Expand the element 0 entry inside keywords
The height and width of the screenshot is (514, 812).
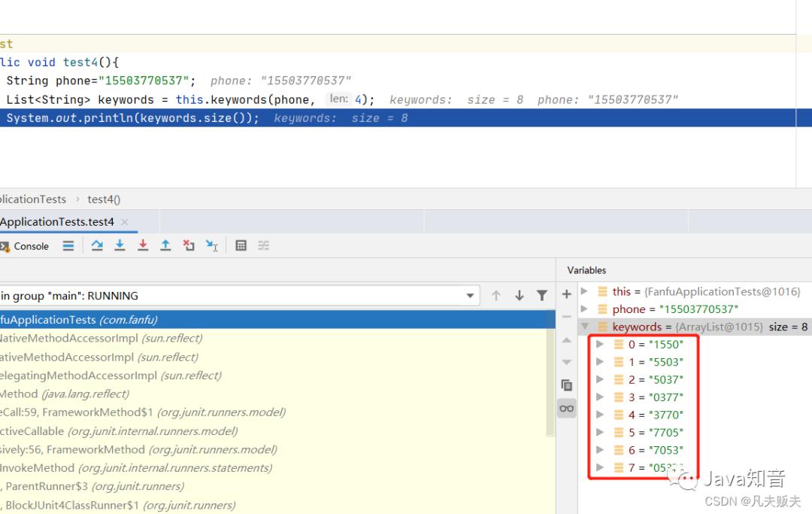tap(600, 344)
